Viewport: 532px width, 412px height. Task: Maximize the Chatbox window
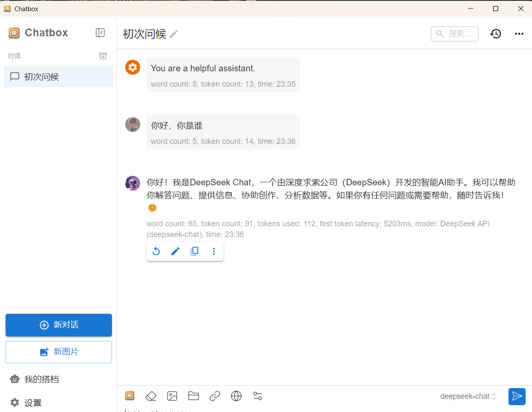pyautogui.click(x=496, y=9)
